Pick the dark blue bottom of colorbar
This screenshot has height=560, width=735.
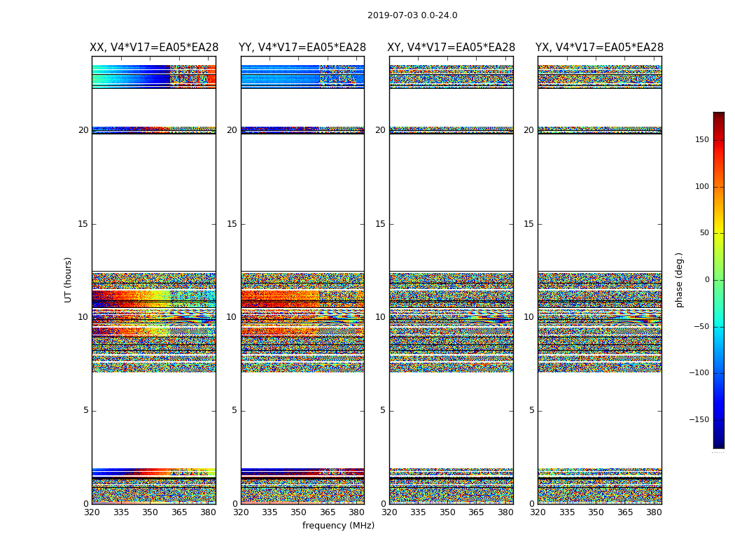[x=718, y=444]
